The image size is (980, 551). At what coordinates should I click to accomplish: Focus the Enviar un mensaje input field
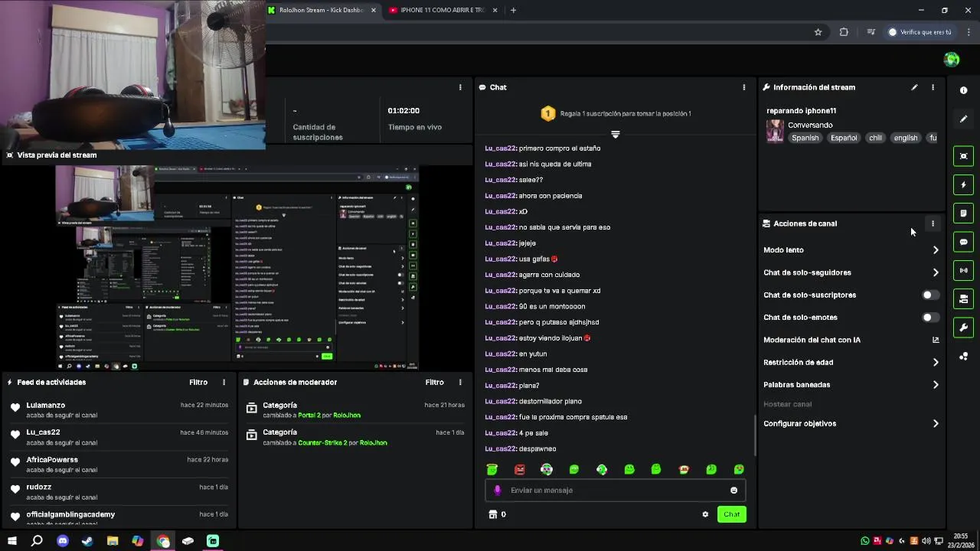pos(615,491)
